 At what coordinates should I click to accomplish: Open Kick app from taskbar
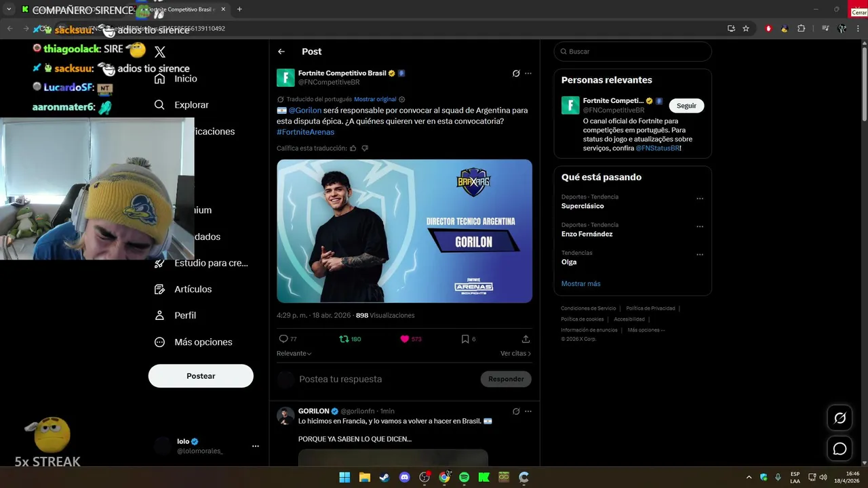pos(484,477)
